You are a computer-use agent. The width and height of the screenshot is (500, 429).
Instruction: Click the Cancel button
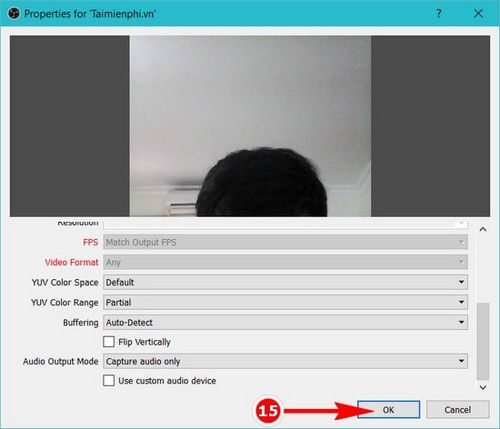click(x=458, y=410)
